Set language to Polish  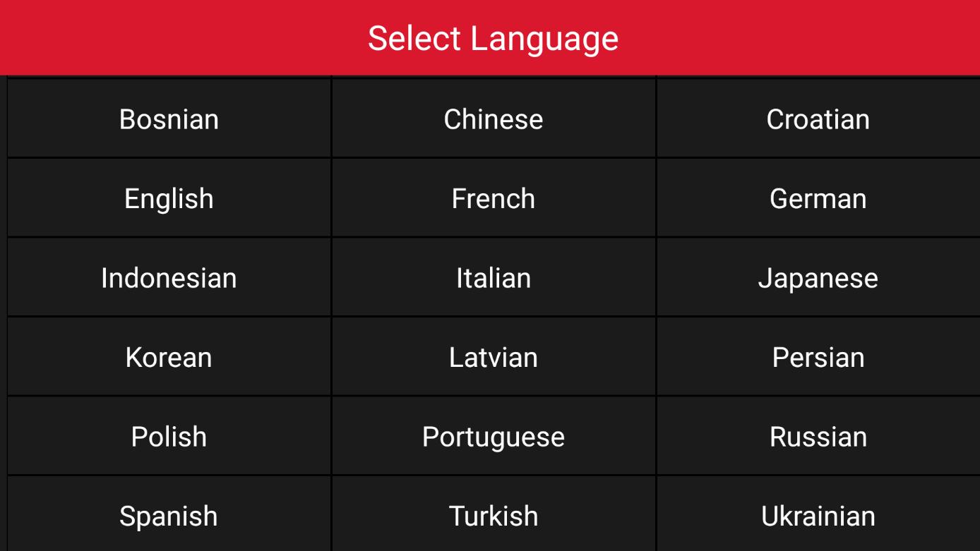[169, 437]
